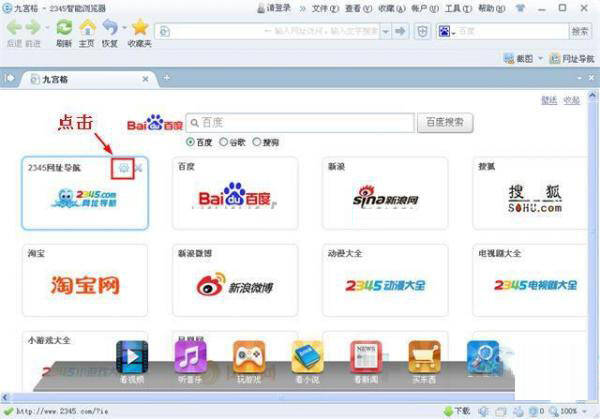Click the vertical scrollbar up arrow

tap(592, 95)
